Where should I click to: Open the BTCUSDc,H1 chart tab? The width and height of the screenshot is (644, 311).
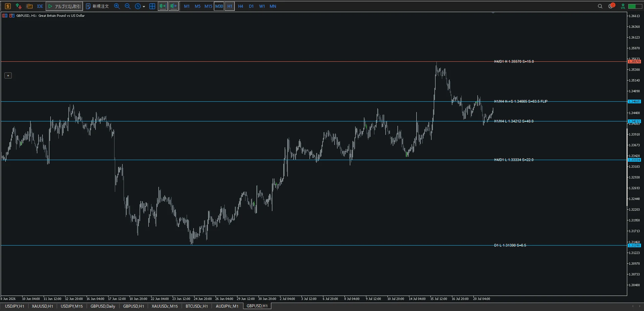tap(196, 306)
